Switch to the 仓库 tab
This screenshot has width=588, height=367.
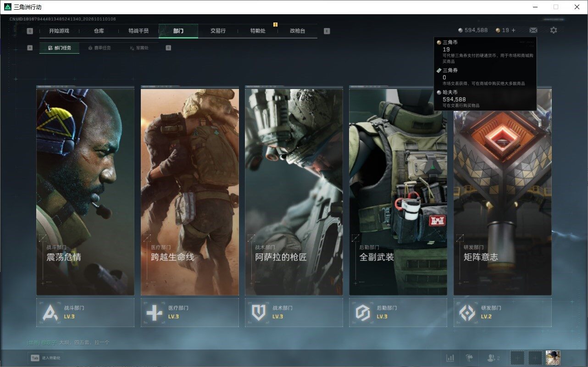[99, 31]
